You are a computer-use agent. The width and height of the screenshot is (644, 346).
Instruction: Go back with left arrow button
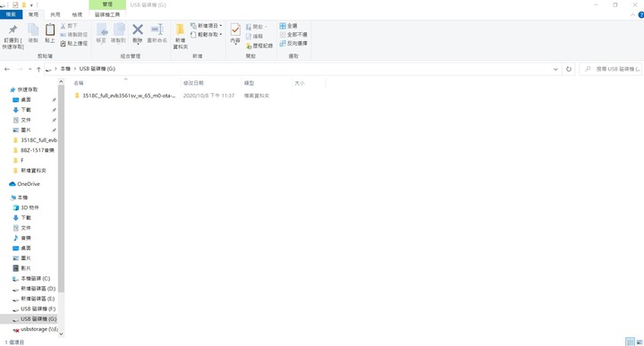pyautogui.click(x=7, y=69)
